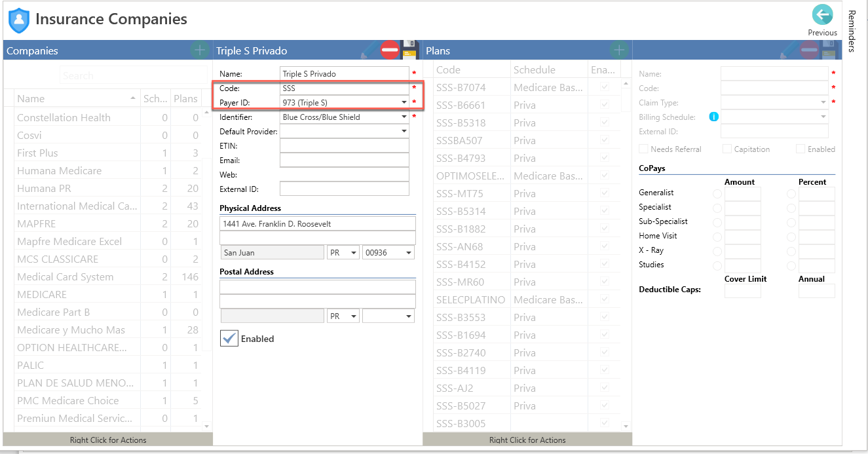Click the ETIN input field
868x454 pixels.
click(345, 145)
